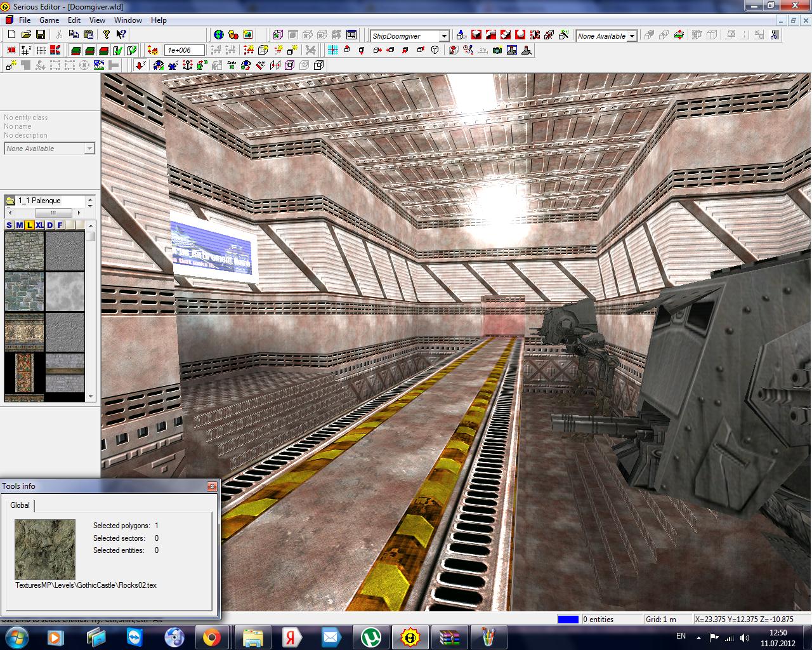Click the red house with arrows icon
The height and width of the screenshot is (650, 812).
pos(153,50)
